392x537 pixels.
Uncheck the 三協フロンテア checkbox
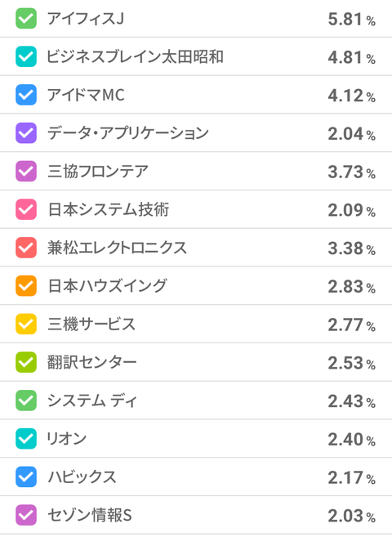[26, 172]
